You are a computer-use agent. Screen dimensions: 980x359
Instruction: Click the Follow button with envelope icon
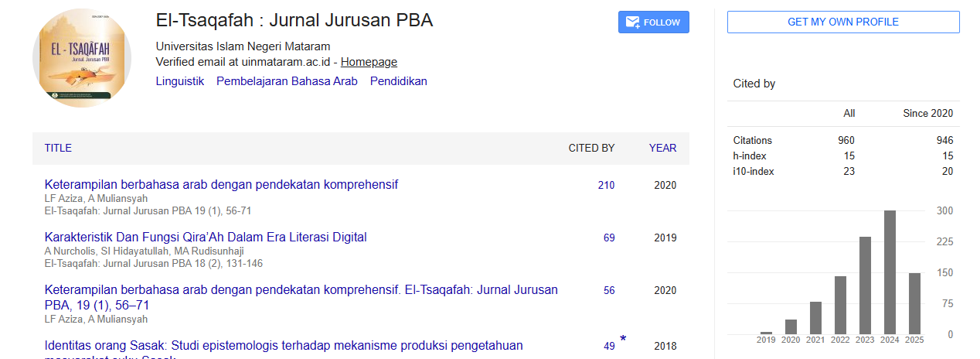click(653, 22)
